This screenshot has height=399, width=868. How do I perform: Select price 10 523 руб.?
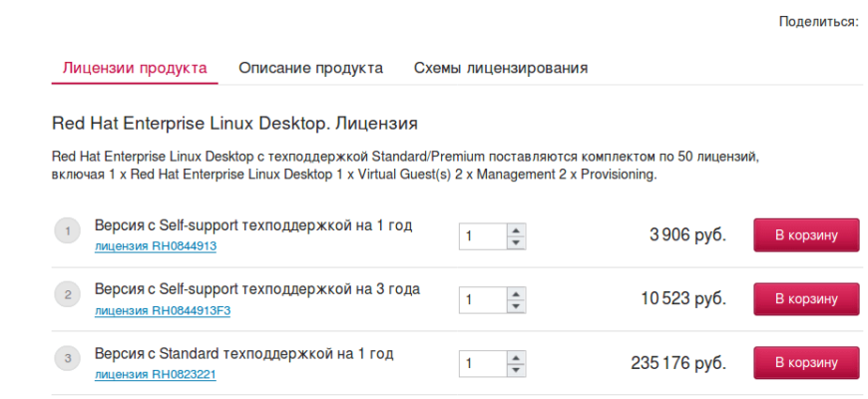[x=683, y=299]
